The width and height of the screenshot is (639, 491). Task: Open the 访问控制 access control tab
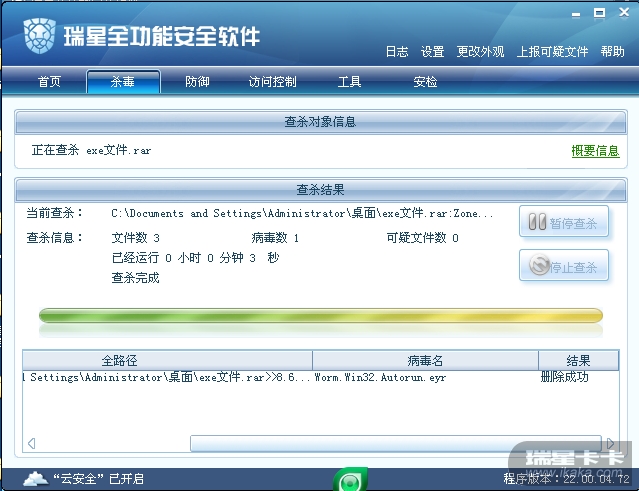pos(272,82)
